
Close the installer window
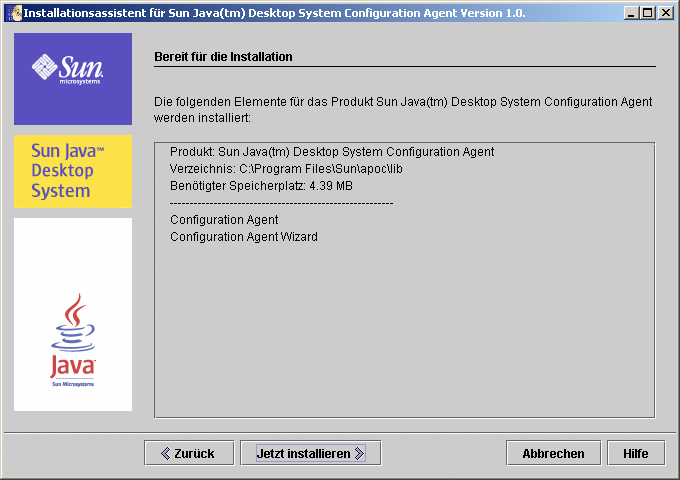click(665, 13)
